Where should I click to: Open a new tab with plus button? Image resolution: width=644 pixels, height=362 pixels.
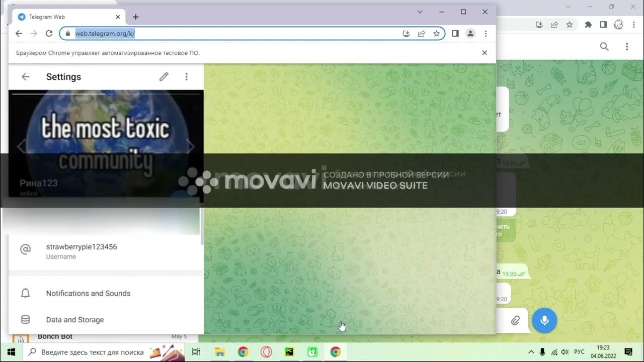(136, 17)
